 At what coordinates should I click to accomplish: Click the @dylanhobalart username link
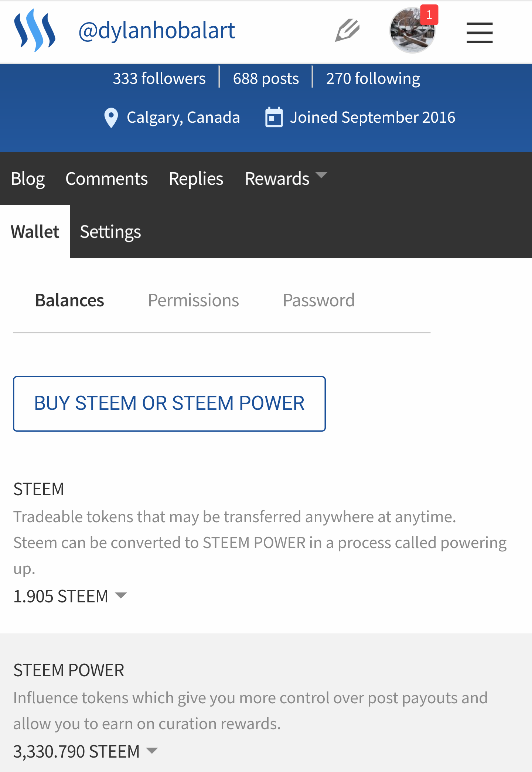(157, 30)
